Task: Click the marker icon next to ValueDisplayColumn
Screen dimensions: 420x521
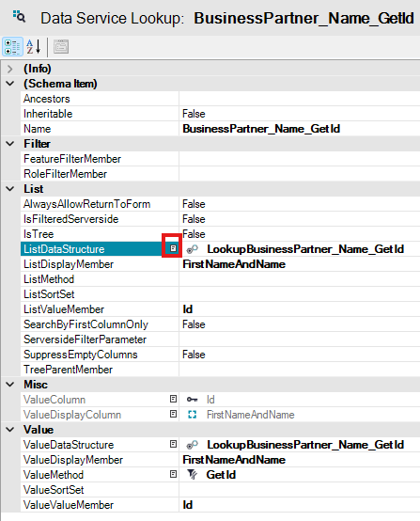Action: pos(173,414)
